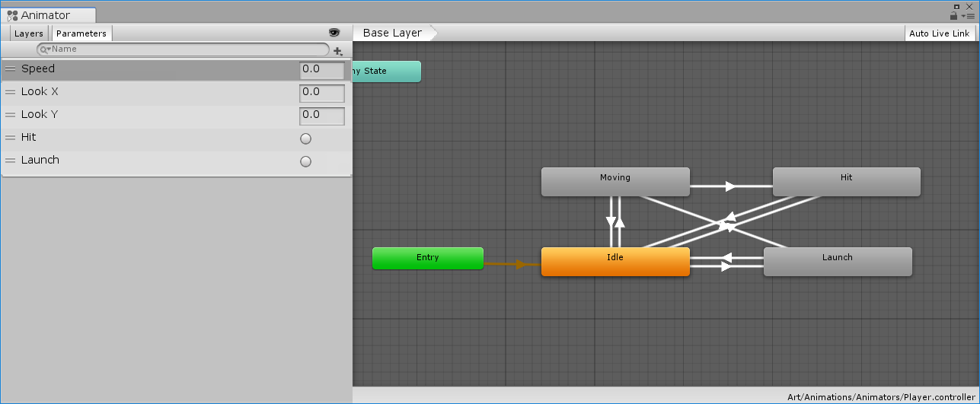Click the Launch parameter drag handle
Image resolution: width=980 pixels, height=404 pixels.
point(11,161)
